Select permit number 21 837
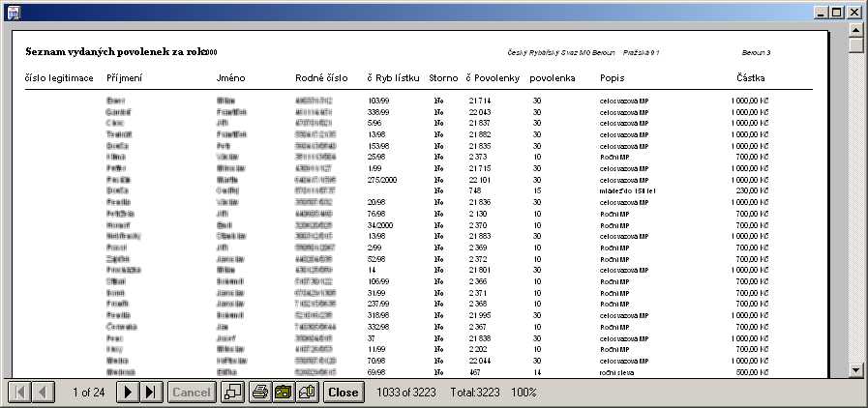 click(480, 124)
